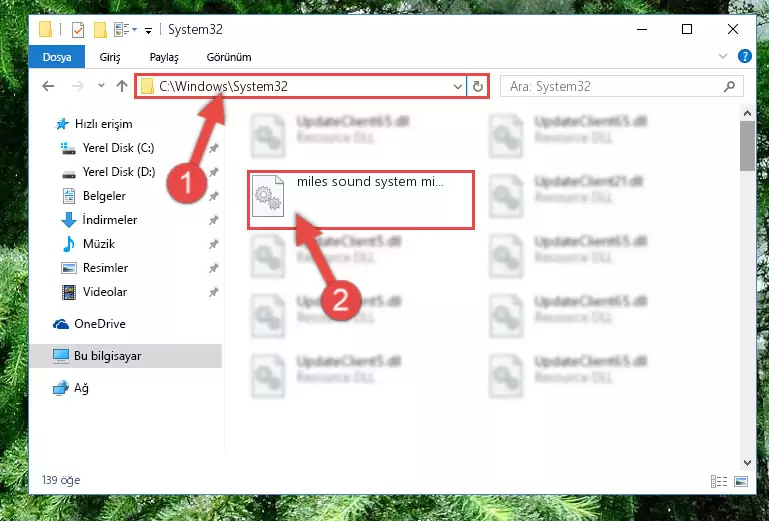Refresh the System32 folder
769x521 pixels.
(x=478, y=87)
